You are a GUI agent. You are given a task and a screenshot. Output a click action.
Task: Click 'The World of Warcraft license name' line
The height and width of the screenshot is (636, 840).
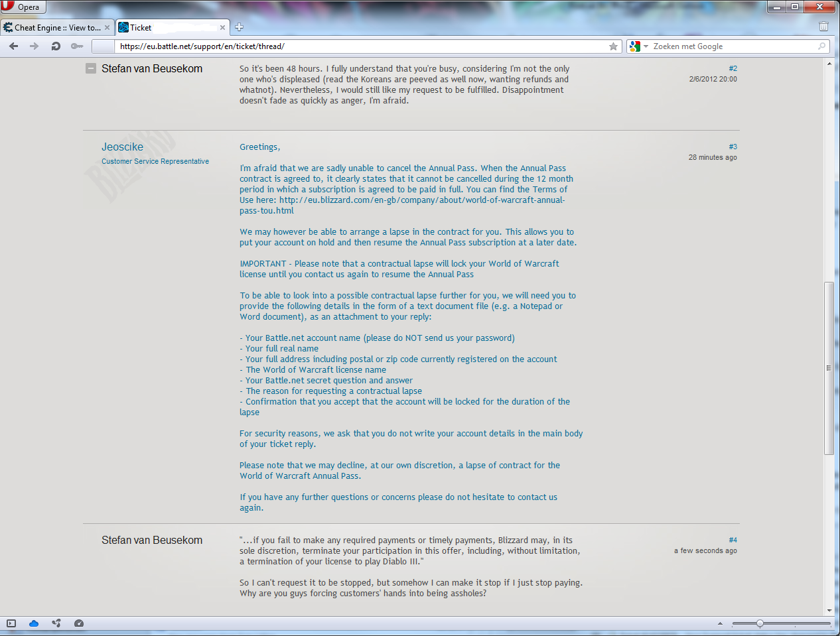point(313,370)
